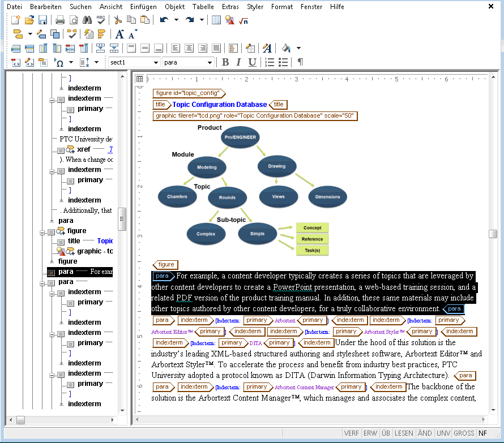504x443 pixels.
Task: Click the insert table icon
Action: click(x=216, y=20)
